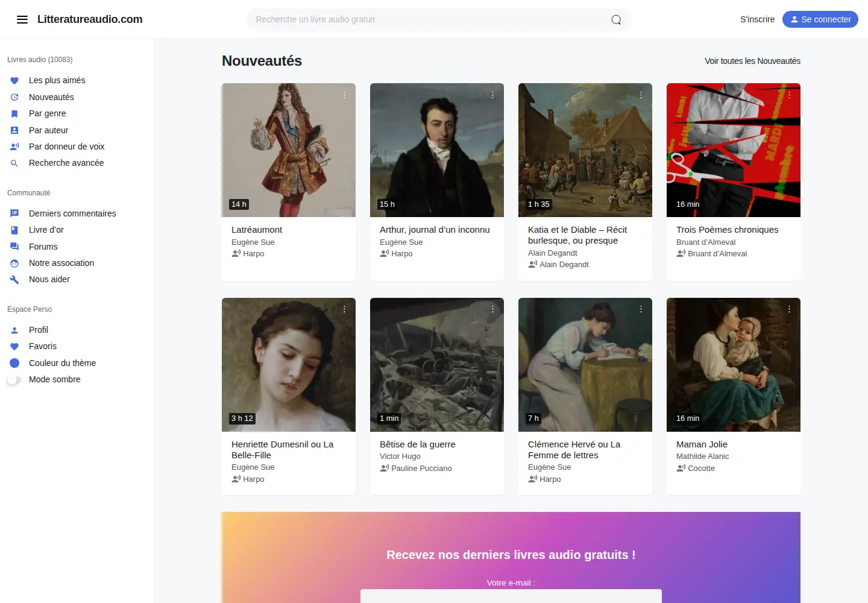Click the search magnifier icon
The height and width of the screenshot is (603, 868).
pos(616,19)
